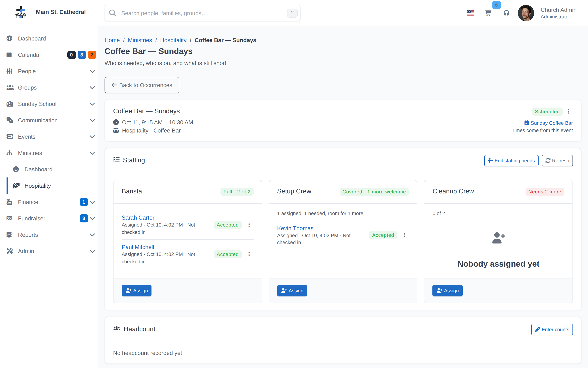Click the black calendar badge showing 0
Viewport: 588px width, 368px height.
click(71, 55)
